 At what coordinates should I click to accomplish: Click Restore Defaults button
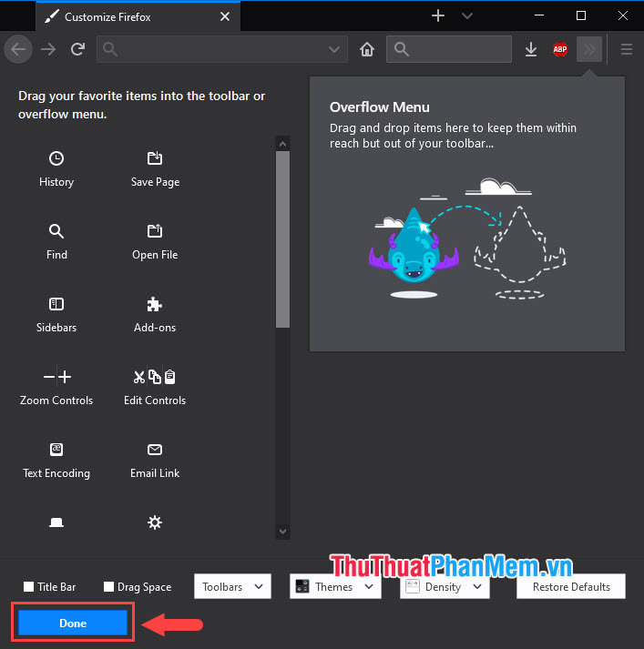tap(571, 586)
